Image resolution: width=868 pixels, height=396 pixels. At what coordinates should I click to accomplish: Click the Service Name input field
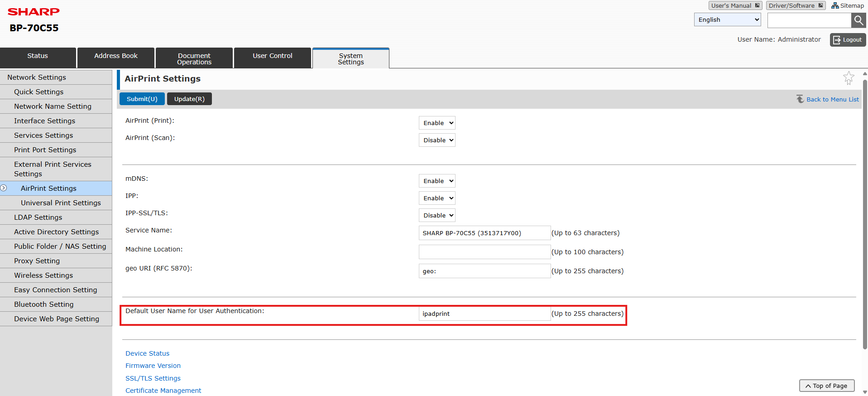click(484, 233)
